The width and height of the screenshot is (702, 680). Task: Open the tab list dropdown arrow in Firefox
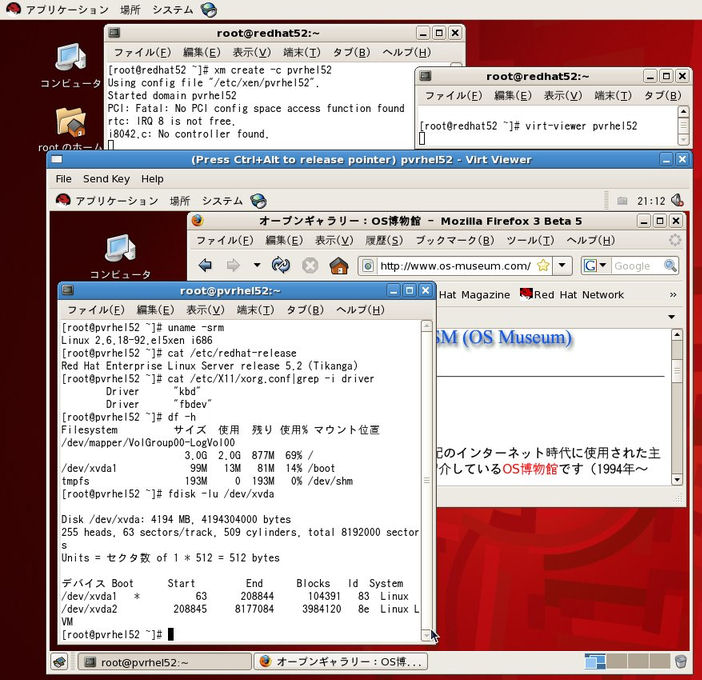click(672, 317)
